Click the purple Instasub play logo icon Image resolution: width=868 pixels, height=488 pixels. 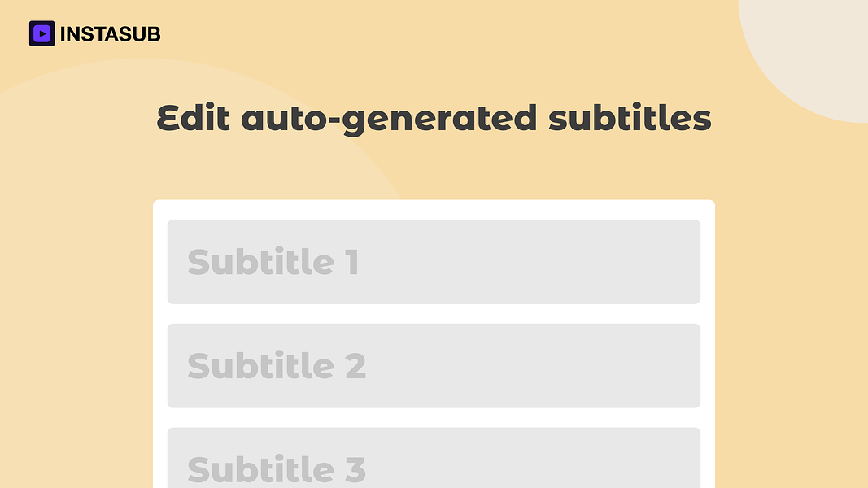tap(41, 33)
